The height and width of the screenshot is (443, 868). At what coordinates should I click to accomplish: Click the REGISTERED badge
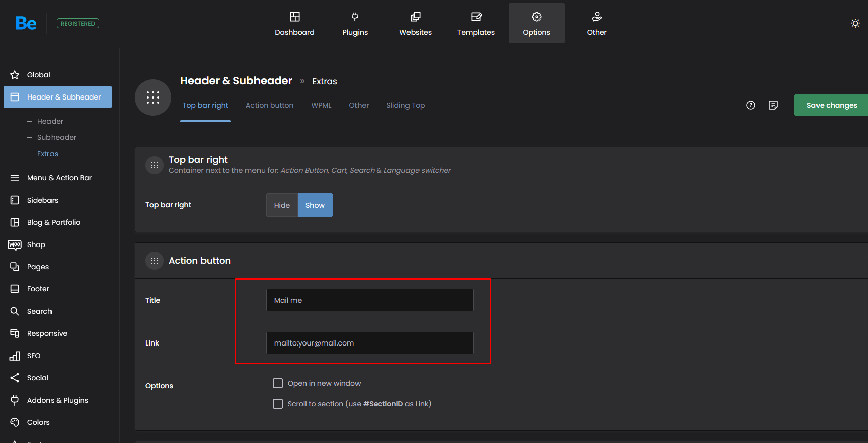click(x=78, y=23)
